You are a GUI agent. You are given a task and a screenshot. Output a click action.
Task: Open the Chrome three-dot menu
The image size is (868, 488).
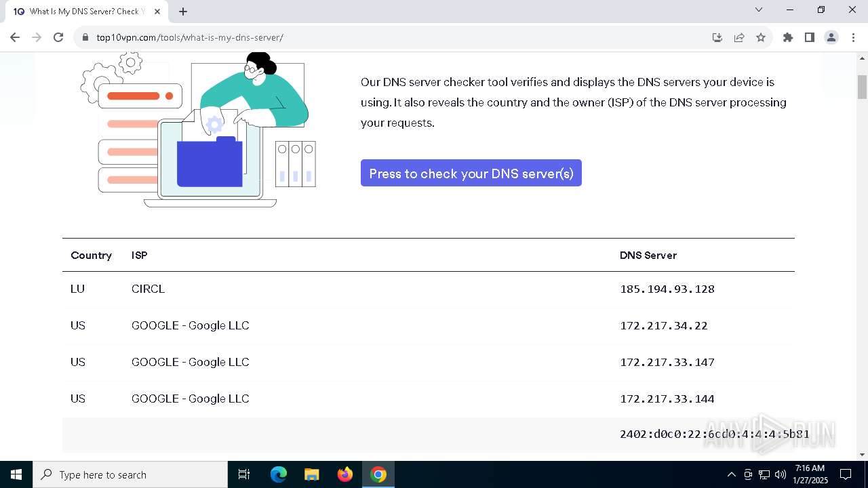[852, 37]
